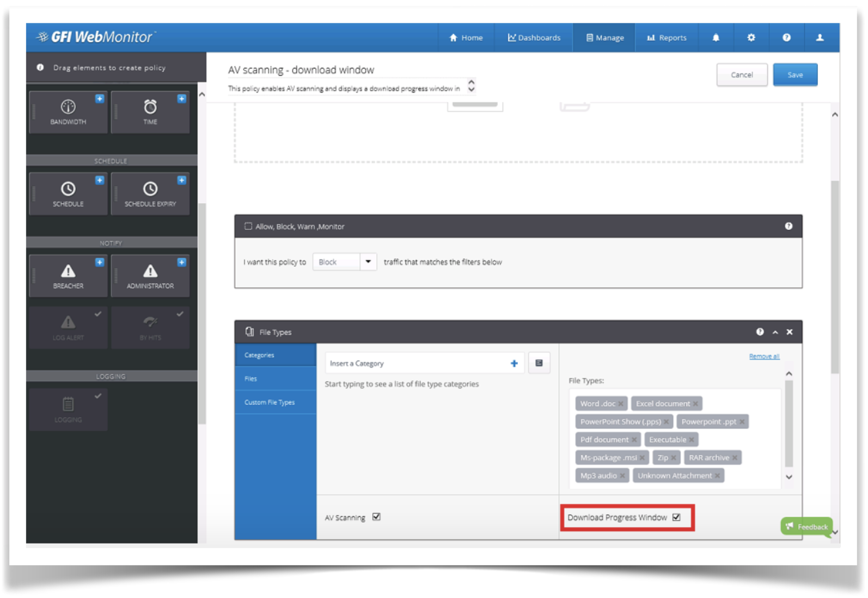
Task: Open the Dashboards menu
Action: 534,38
